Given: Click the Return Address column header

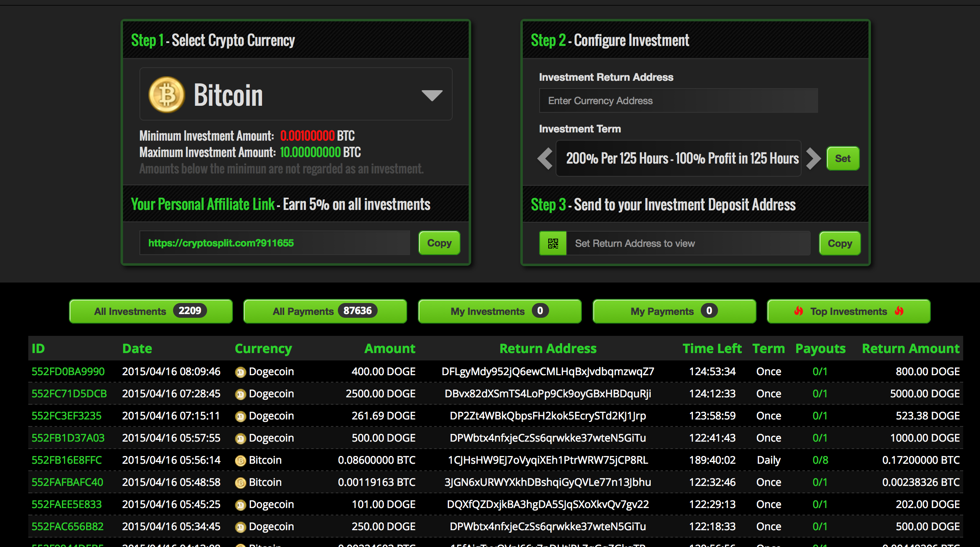Looking at the screenshot, I should pyautogui.click(x=548, y=349).
